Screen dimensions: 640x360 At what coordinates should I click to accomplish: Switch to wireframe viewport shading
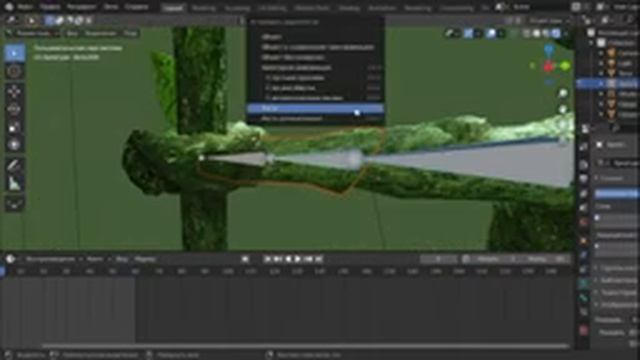click(527, 33)
